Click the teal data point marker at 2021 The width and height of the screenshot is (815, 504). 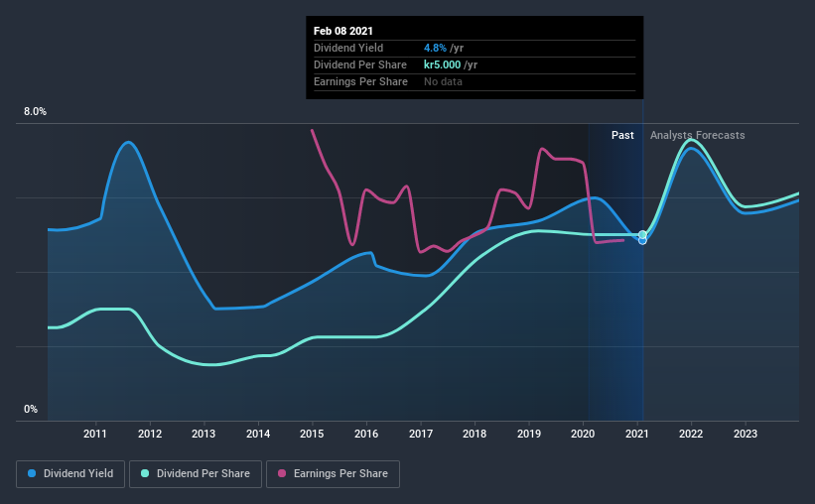click(x=642, y=234)
